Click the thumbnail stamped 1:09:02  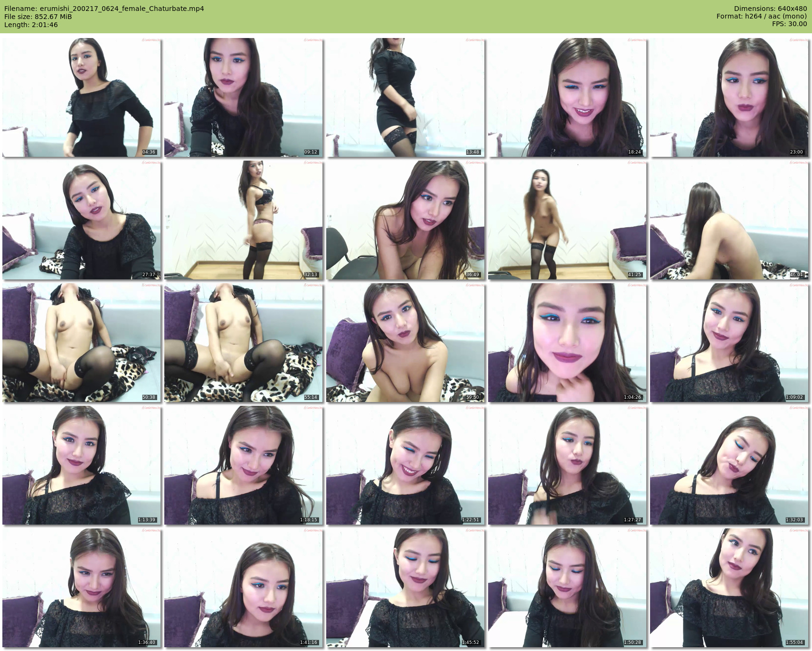729,343
